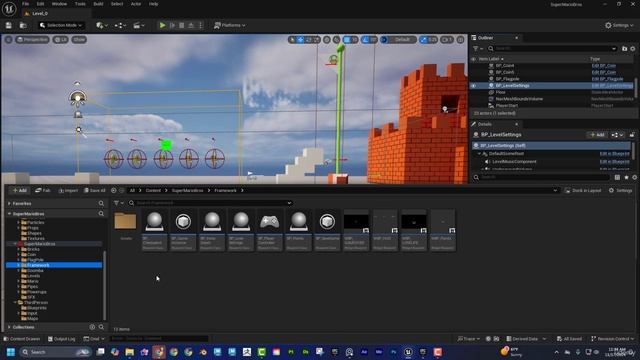The image size is (640, 360).
Task: Open the viewport options hamburger button
Action: coord(9,40)
